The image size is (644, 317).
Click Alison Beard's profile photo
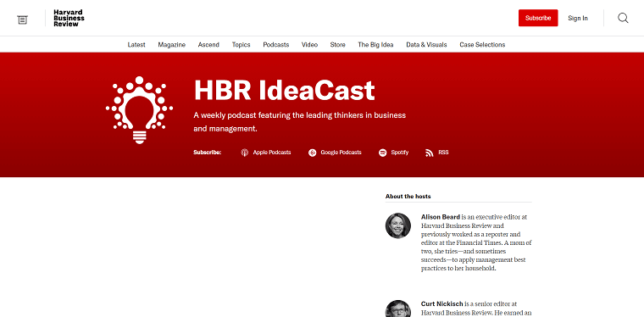coord(398,225)
